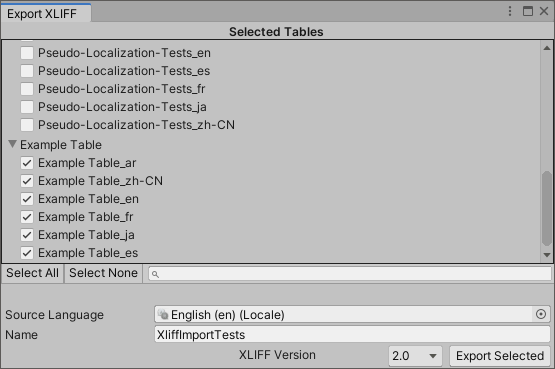The width and height of the screenshot is (555, 369).
Task: Click scrollbar down arrow in table list
Action: (547, 255)
